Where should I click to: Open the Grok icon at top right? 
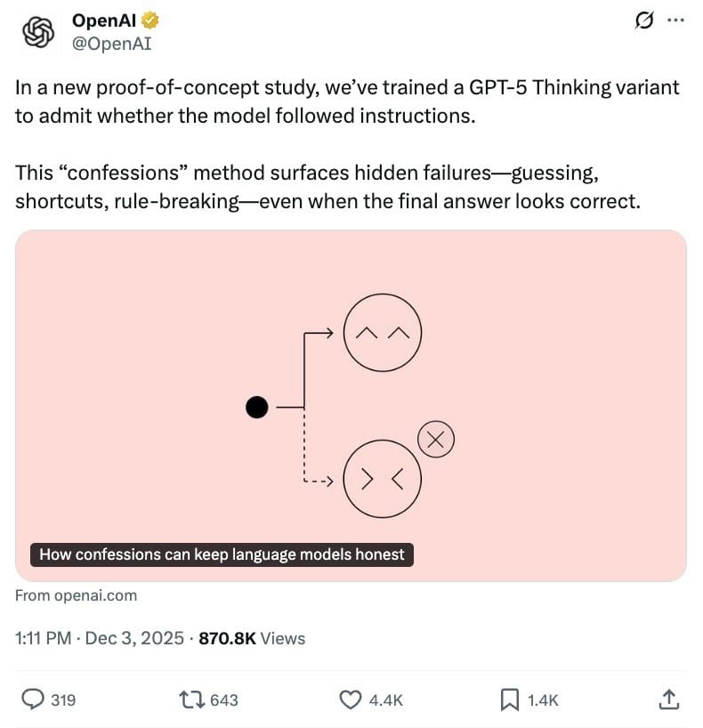pos(642,20)
